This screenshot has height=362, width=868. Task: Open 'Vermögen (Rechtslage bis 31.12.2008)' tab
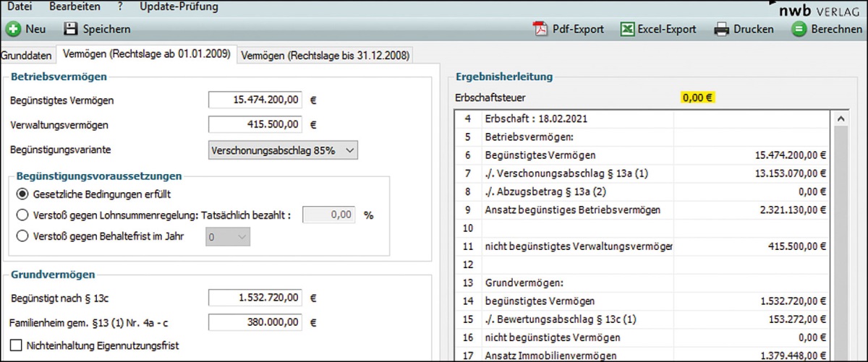pos(325,56)
